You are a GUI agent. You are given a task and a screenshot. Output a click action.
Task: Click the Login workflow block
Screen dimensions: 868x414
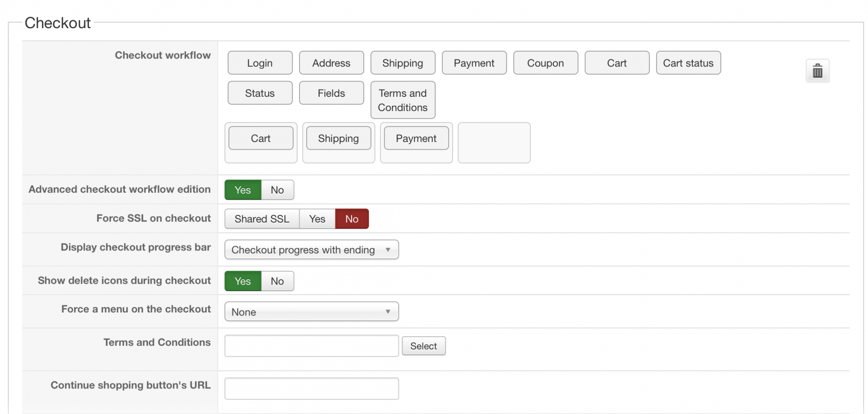(260, 63)
